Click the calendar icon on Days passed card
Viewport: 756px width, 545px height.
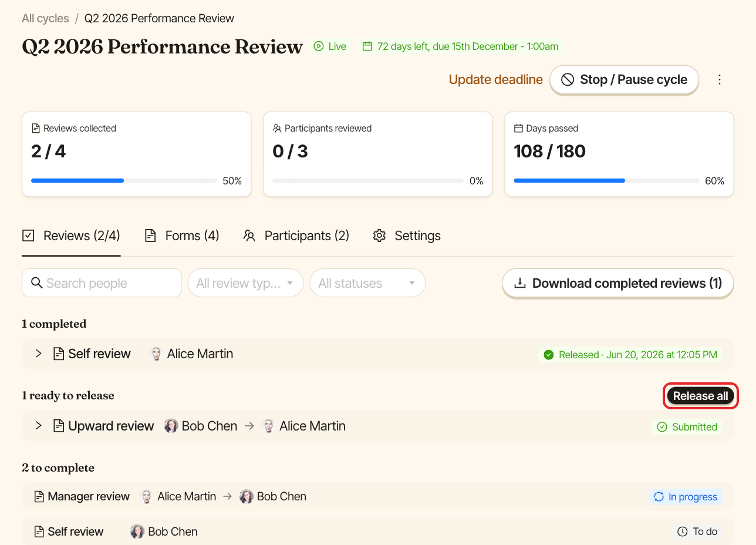coord(518,128)
